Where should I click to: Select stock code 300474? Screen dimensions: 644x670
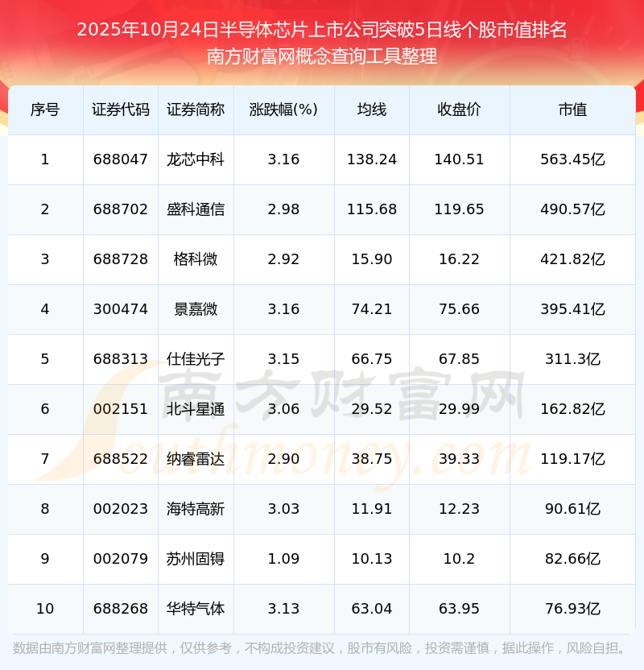click(x=121, y=309)
